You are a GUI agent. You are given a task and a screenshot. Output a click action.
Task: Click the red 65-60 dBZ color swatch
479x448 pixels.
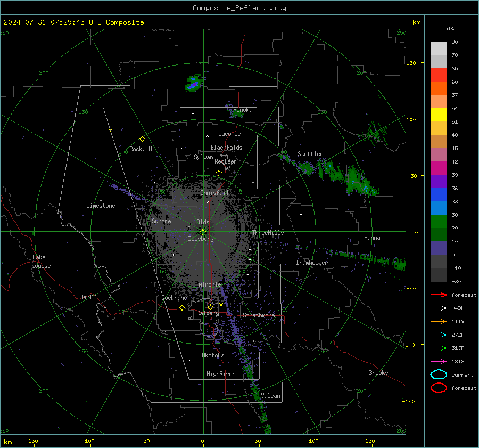tap(439, 75)
